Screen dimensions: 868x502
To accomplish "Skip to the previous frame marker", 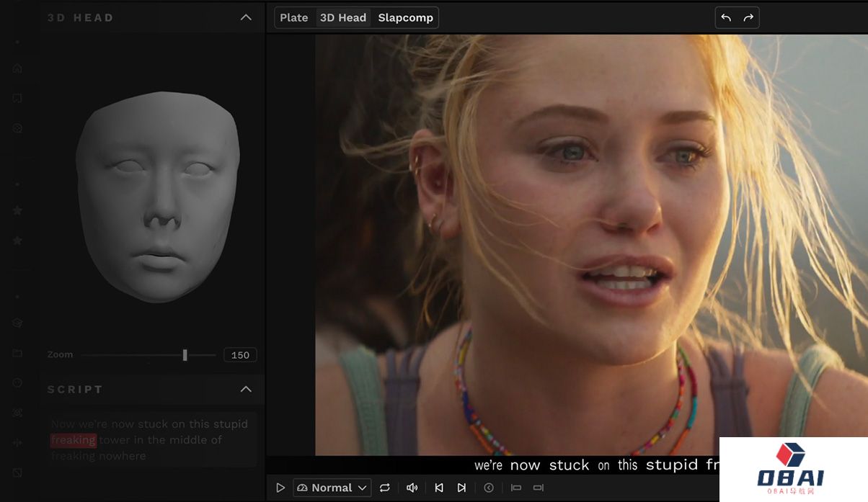I will [x=439, y=488].
